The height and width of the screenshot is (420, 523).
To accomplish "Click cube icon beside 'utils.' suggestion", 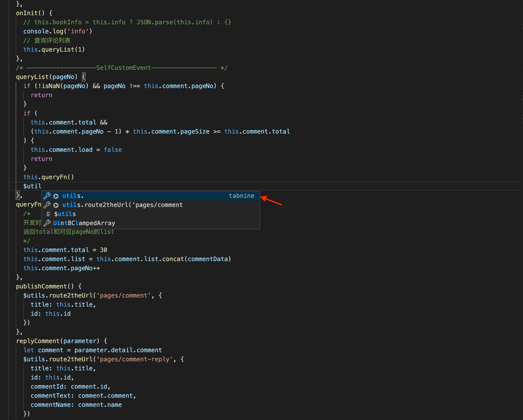I will (x=56, y=196).
